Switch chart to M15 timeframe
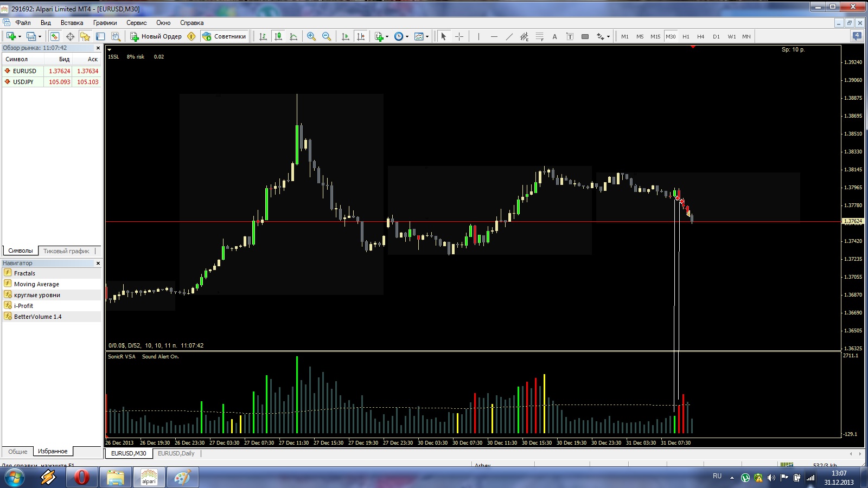The height and width of the screenshot is (488, 868). click(655, 36)
